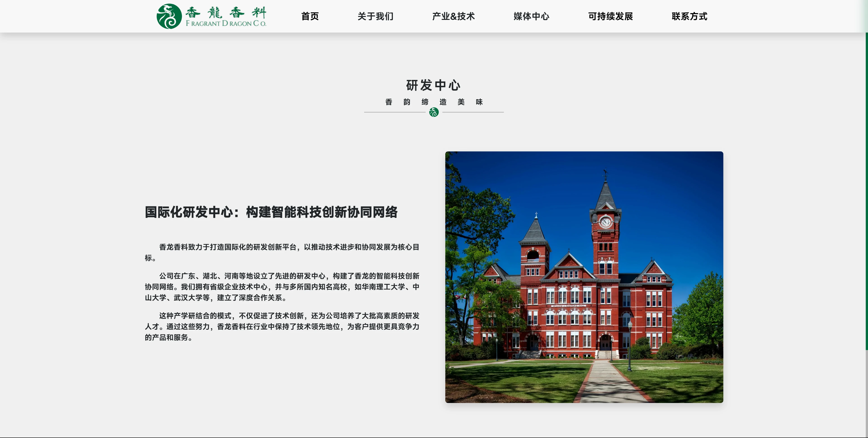Go to the 首页 home page
Screen dimensions: 868x438
[x=310, y=16]
